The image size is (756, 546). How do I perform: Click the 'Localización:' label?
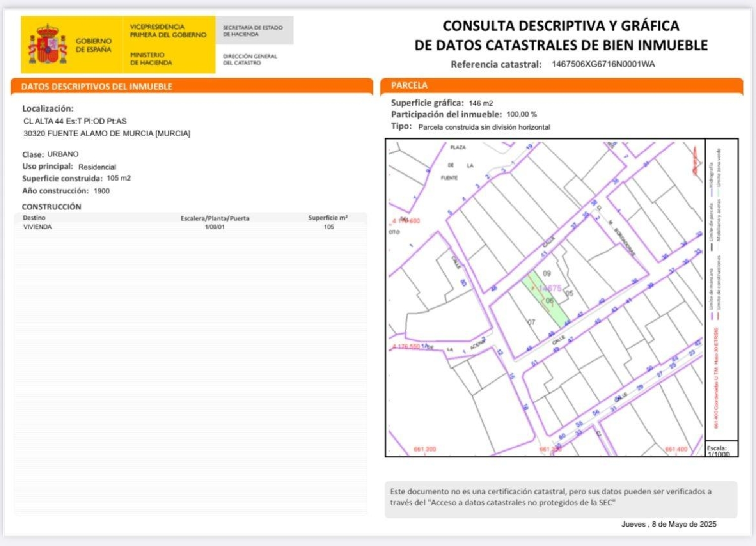[x=48, y=109]
